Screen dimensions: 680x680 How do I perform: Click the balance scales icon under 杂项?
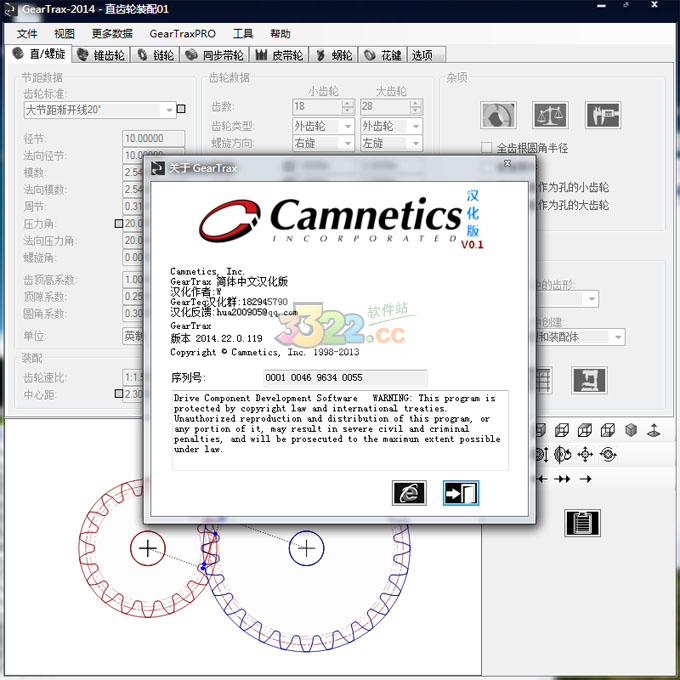(550, 115)
